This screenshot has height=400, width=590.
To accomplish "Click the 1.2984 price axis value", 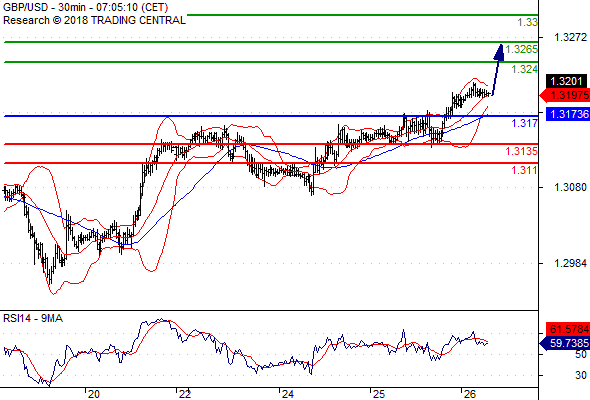I will pos(570,263).
